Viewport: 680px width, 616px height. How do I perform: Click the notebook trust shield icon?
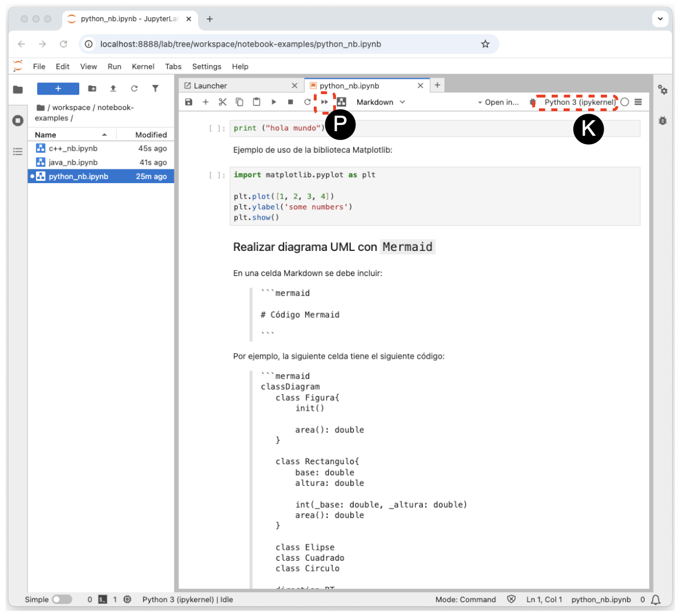(x=511, y=599)
